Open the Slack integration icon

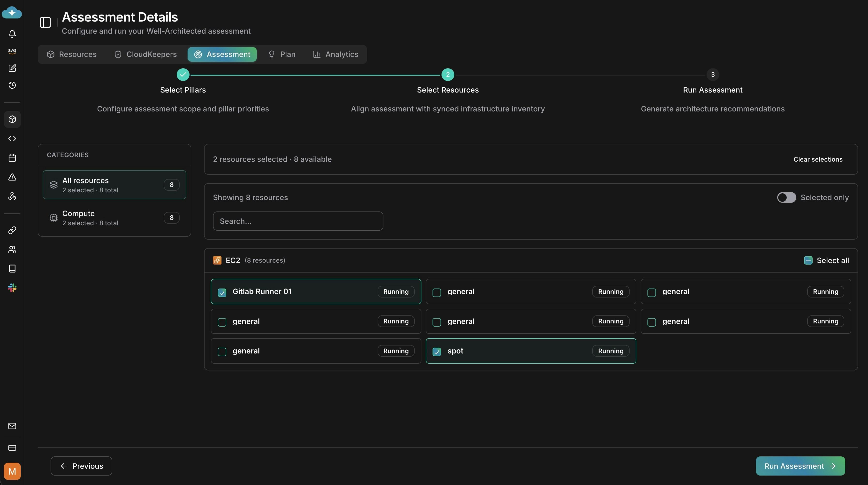12,287
